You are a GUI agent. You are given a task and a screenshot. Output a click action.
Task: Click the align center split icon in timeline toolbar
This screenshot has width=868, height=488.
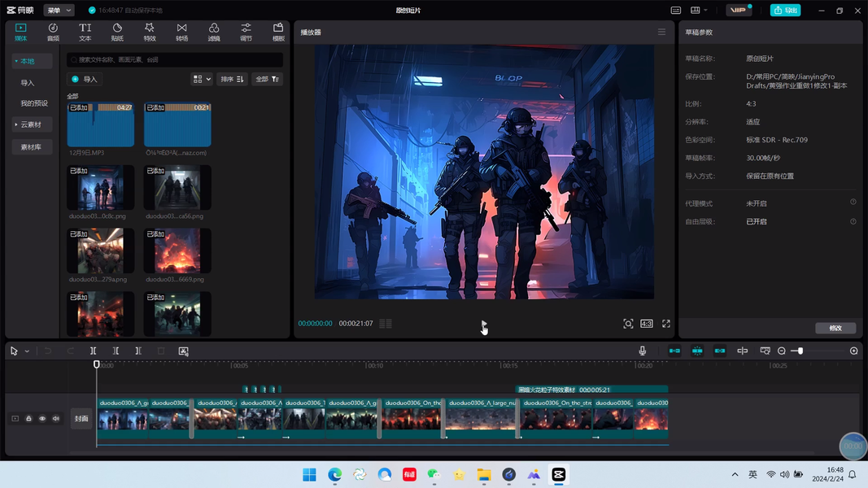tap(743, 351)
